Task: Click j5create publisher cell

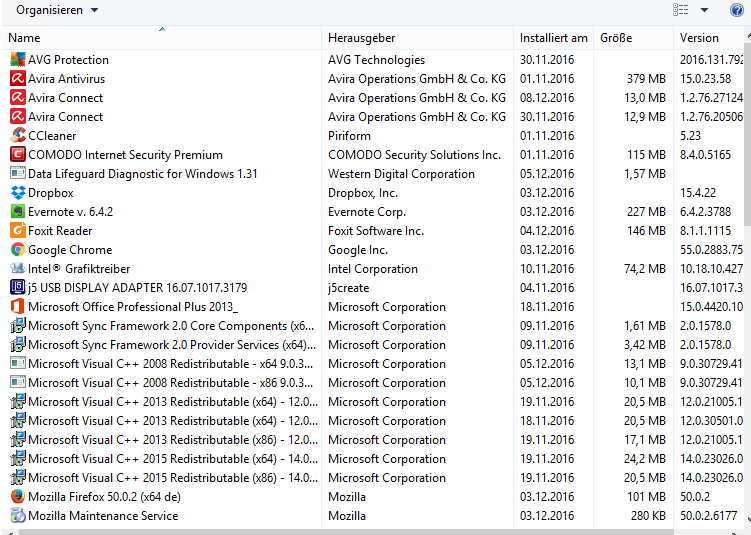Action: point(348,288)
